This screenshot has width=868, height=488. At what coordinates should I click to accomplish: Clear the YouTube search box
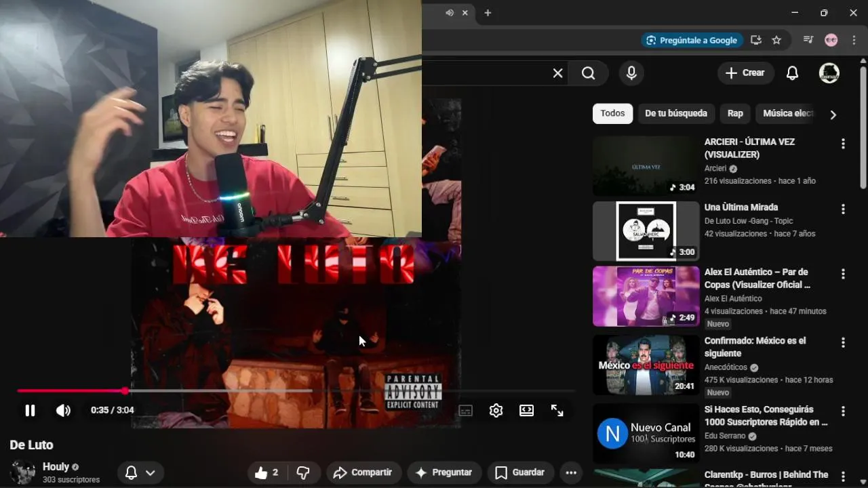click(557, 73)
